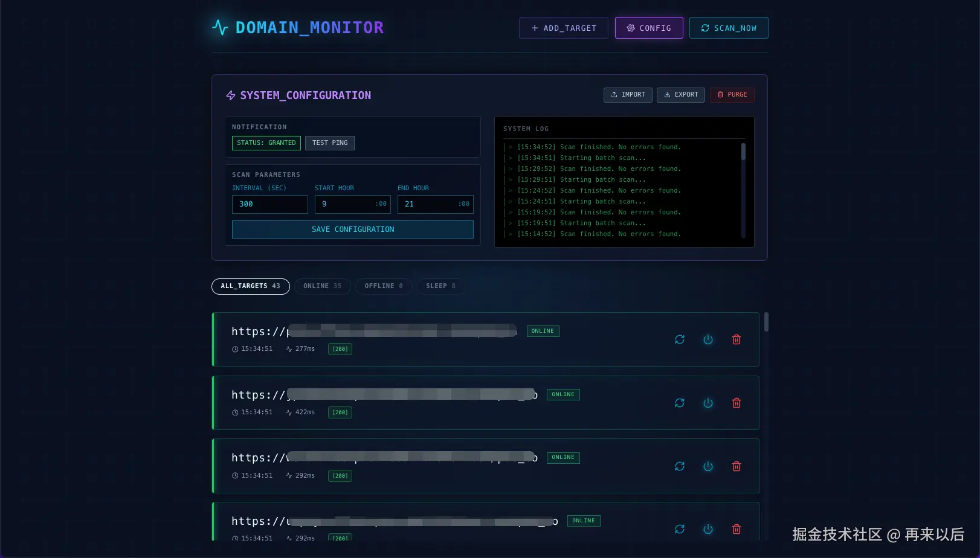Screen dimensions: 980x558
Task: Trash the fourth, partially visible target card
Action: coord(737,529)
